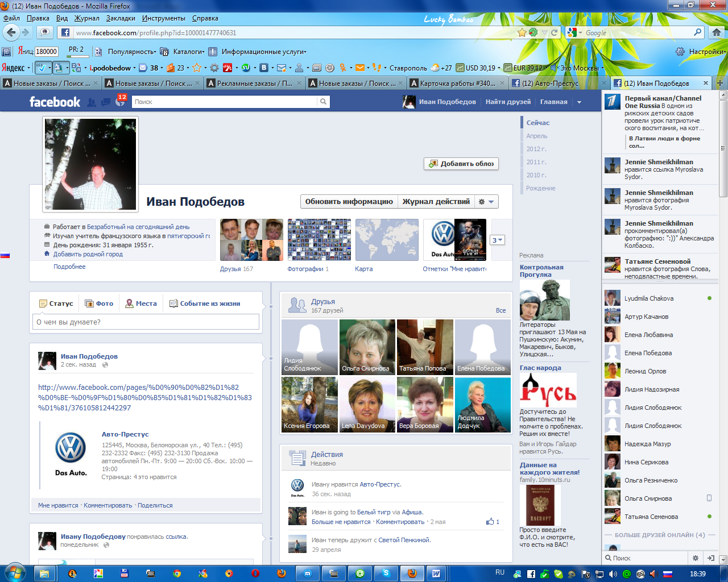Image resolution: width=728 pixels, height=582 pixels.
Task: Select the Места tab in the composer
Action: (x=141, y=304)
